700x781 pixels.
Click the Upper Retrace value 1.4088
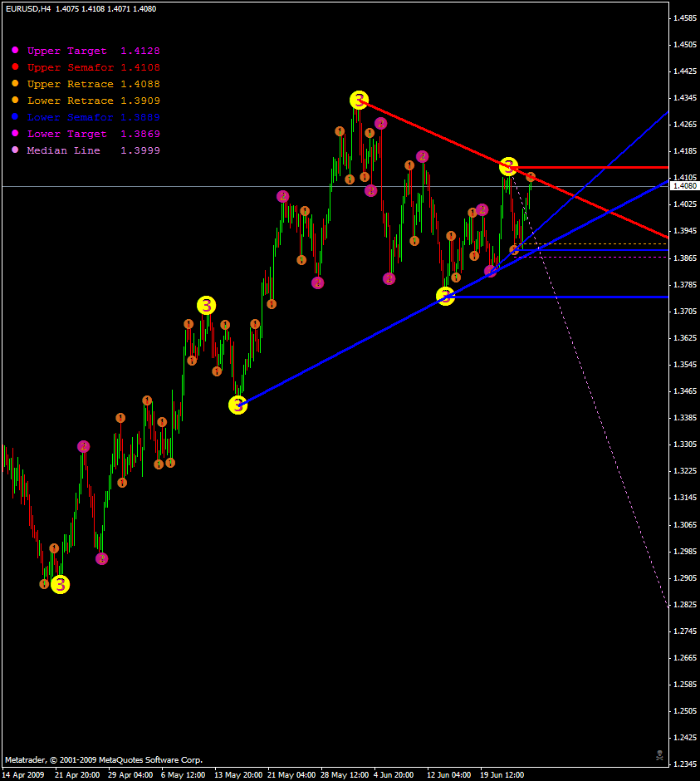click(x=140, y=84)
